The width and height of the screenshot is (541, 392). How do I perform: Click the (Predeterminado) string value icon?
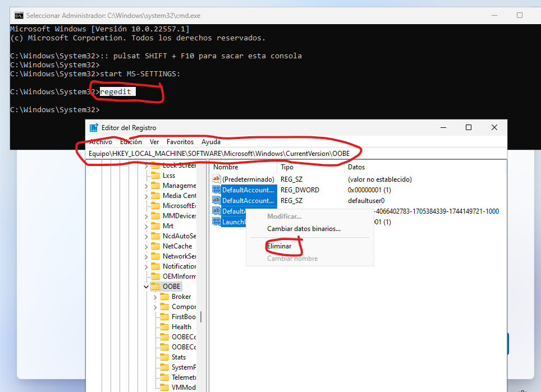coord(217,179)
